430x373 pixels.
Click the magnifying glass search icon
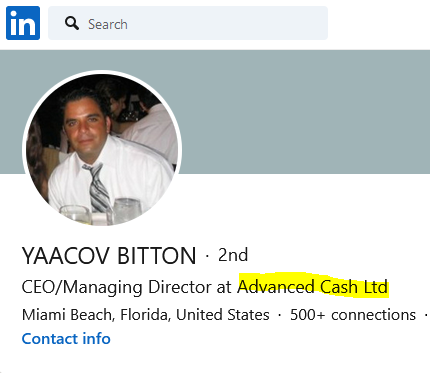[72, 24]
